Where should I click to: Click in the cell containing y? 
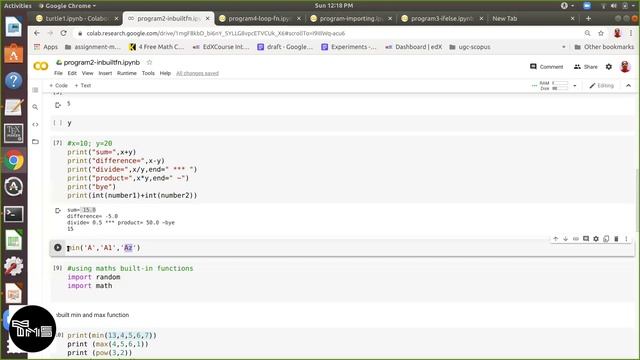pos(343,123)
